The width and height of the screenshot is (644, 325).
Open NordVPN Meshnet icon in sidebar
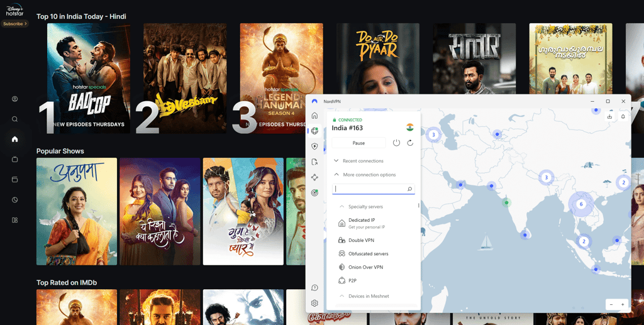[x=314, y=177]
